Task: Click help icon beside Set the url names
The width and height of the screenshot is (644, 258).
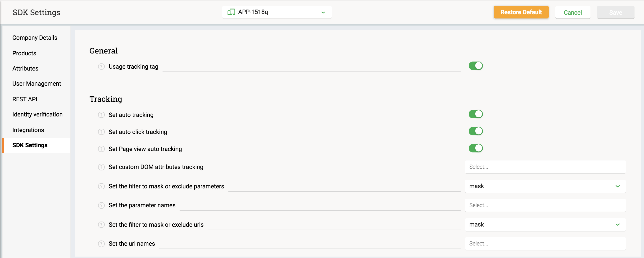Action: [101, 244]
